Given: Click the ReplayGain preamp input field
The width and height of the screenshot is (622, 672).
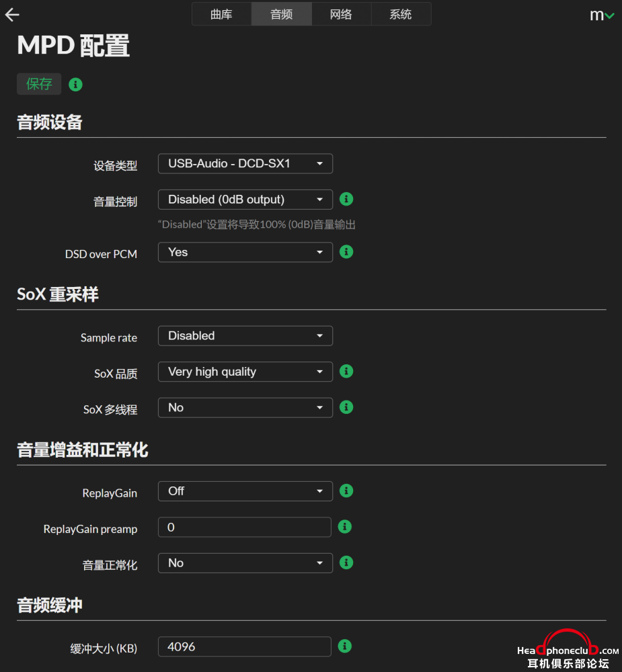Looking at the screenshot, I should (x=245, y=527).
